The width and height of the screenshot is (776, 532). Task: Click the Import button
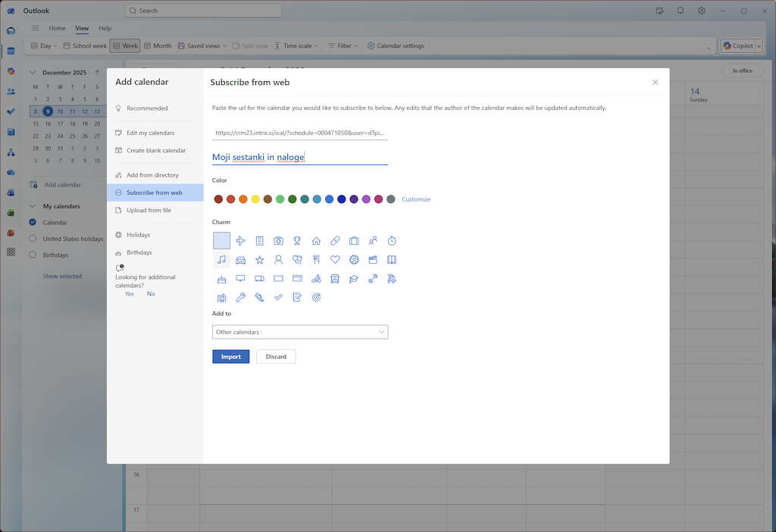click(x=230, y=356)
